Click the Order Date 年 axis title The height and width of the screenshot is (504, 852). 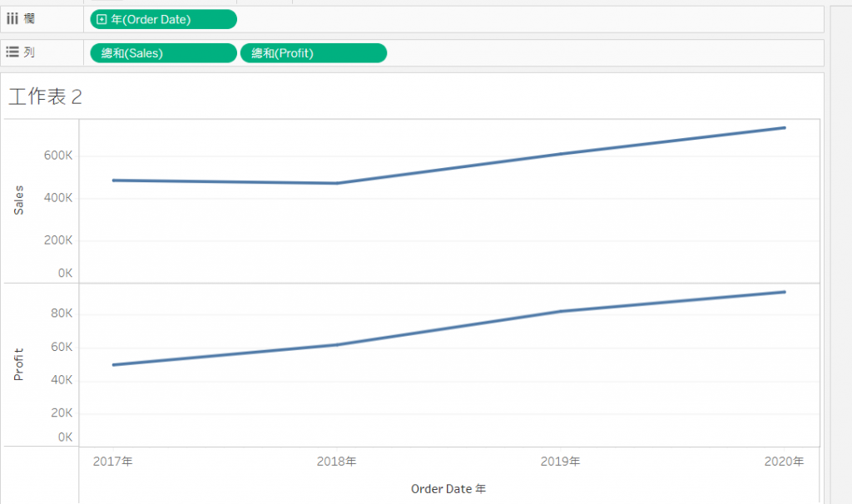[x=448, y=489]
